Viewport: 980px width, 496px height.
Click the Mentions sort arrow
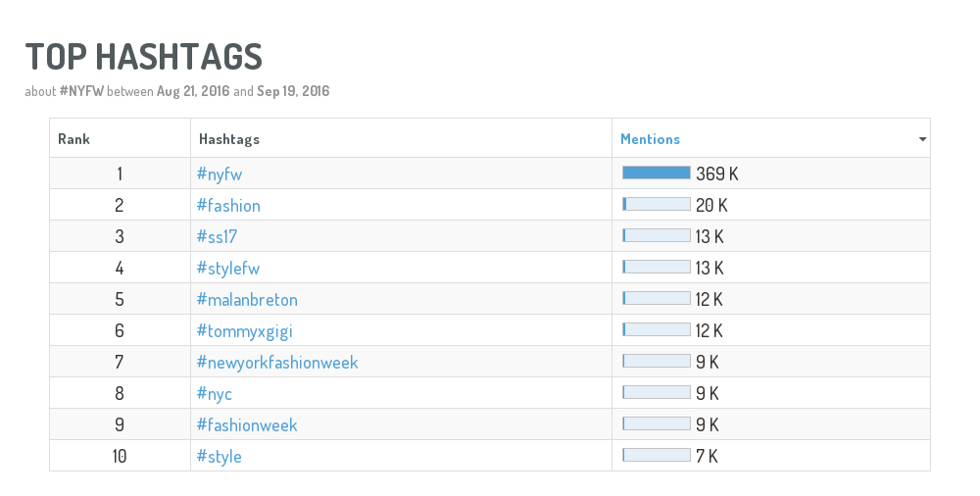[x=922, y=139]
